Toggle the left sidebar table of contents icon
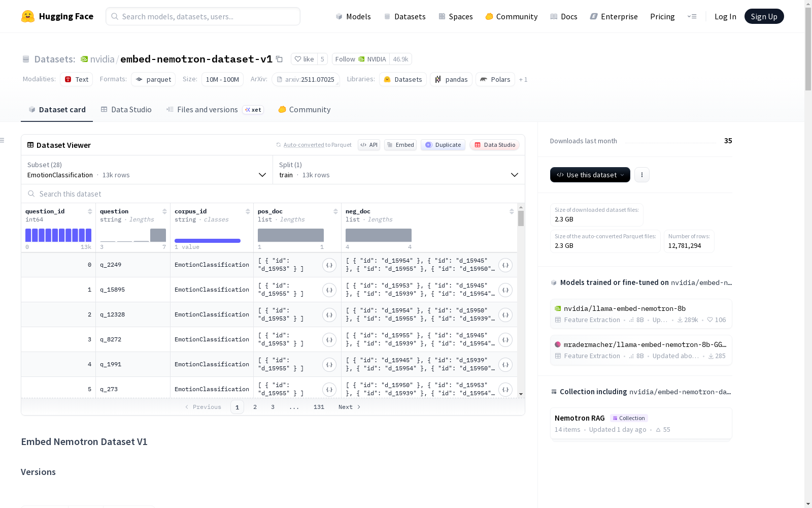 pos(3,140)
